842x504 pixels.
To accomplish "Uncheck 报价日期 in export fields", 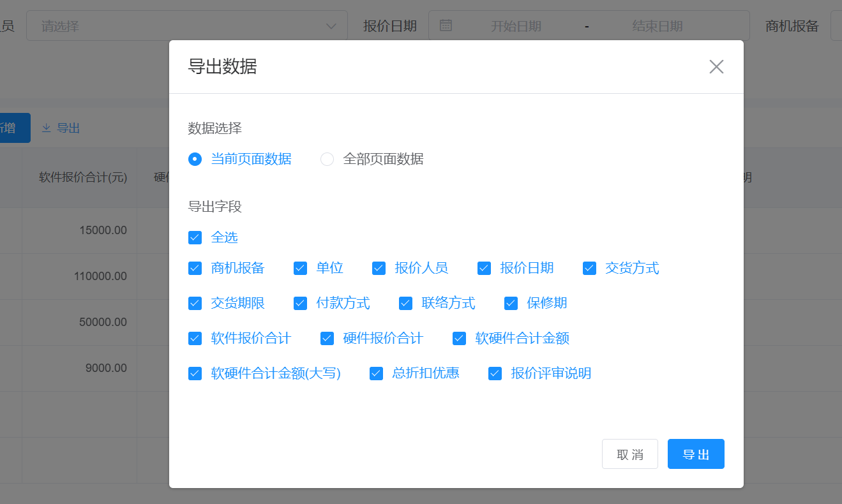I will pos(485,269).
